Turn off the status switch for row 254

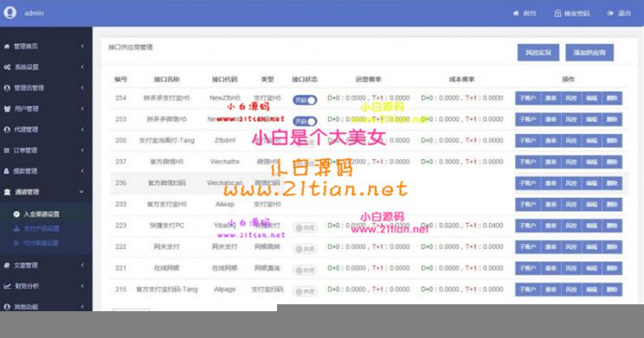point(305,99)
